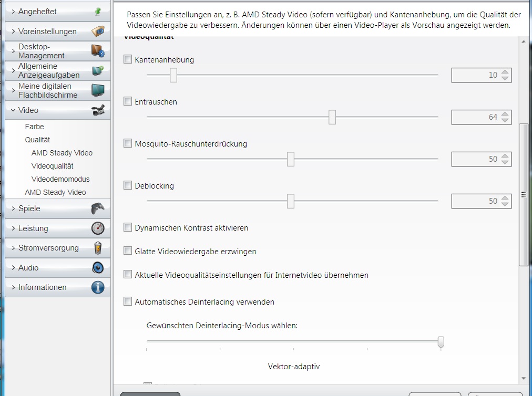Screen dimensions: 532x396
Task: Click the flat panel monitor icon
Action: click(98, 90)
